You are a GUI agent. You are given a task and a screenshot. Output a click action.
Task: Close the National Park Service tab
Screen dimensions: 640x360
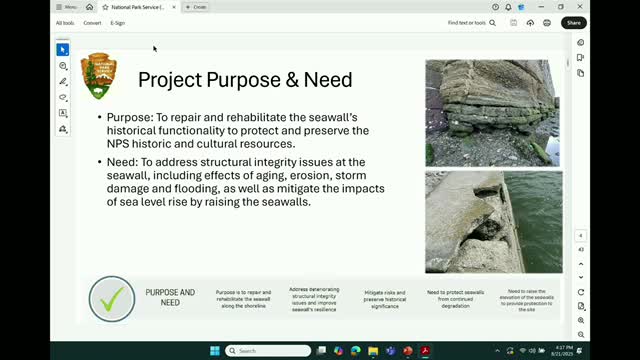click(174, 7)
